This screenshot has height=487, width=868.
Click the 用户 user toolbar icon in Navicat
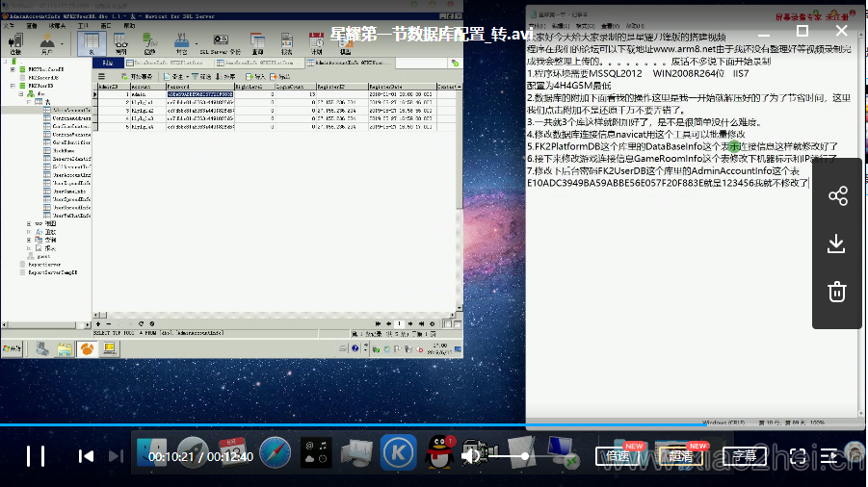(47, 43)
